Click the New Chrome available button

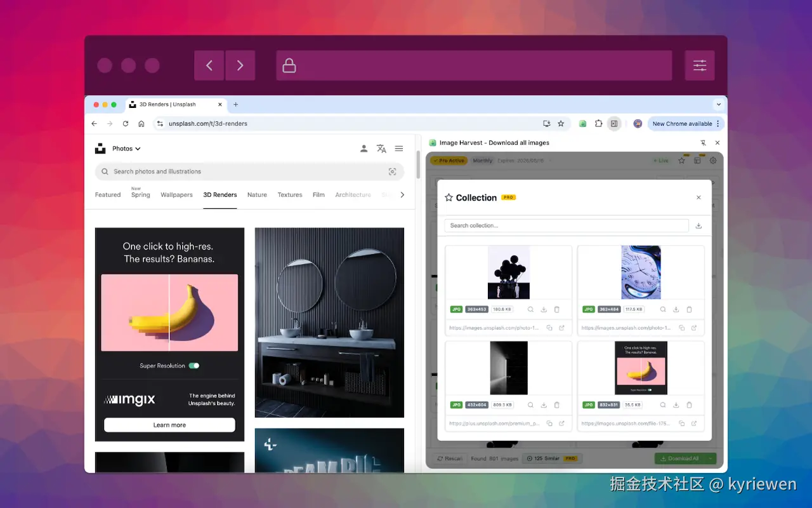[686, 124]
